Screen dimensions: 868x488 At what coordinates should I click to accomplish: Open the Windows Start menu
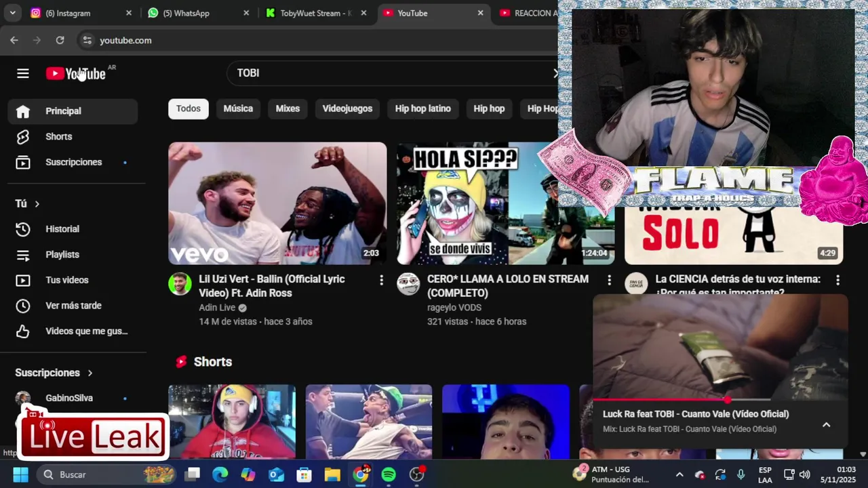pyautogui.click(x=20, y=474)
